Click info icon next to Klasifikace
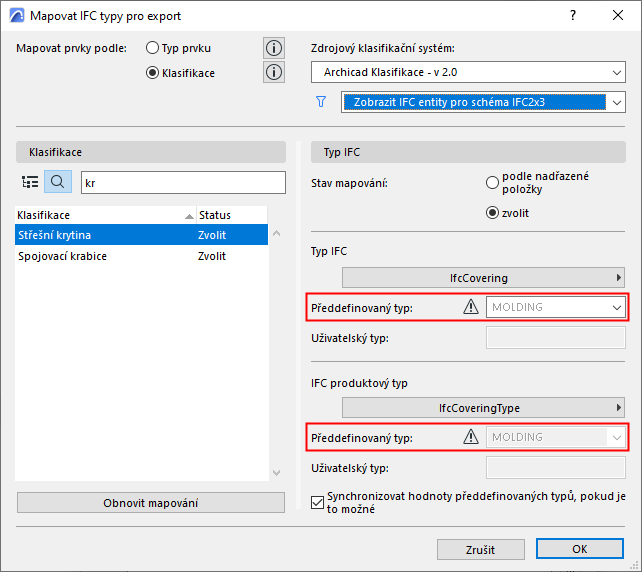 point(273,72)
